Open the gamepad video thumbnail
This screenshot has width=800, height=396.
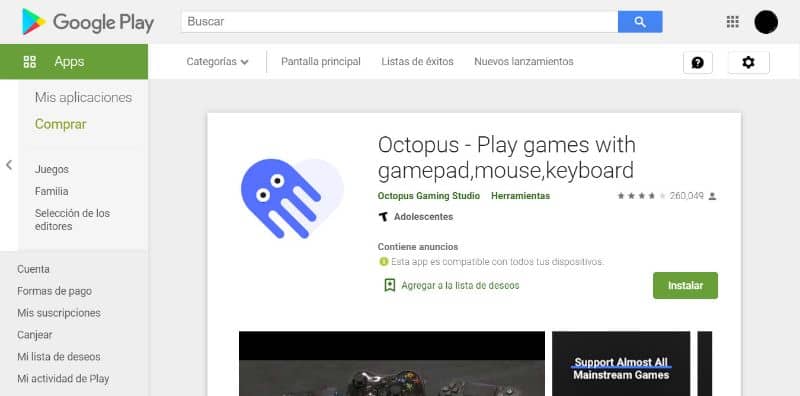(x=392, y=363)
